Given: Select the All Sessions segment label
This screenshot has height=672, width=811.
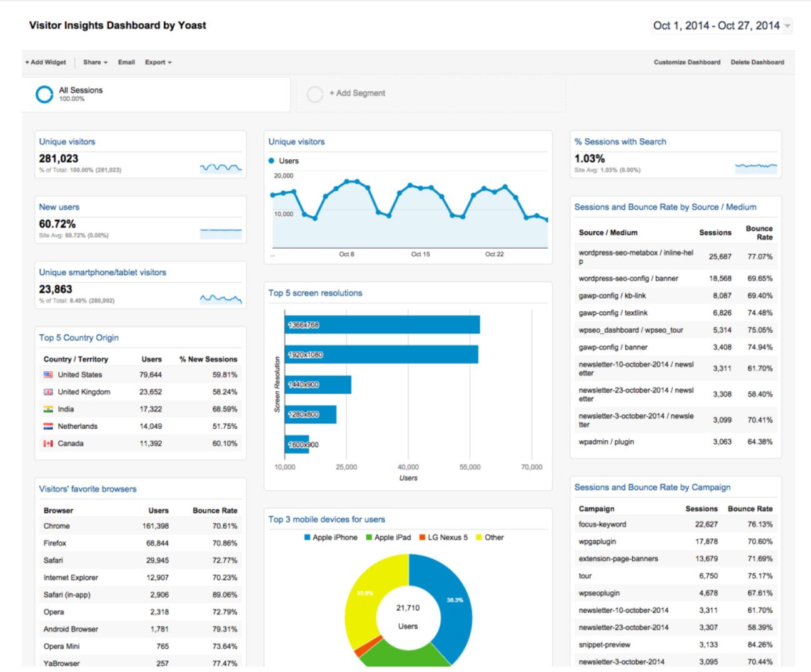Looking at the screenshot, I should click(81, 90).
